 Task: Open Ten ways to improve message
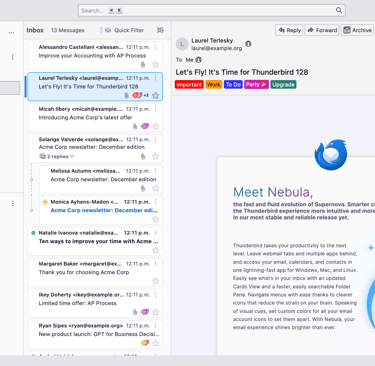click(x=95, y=241)
